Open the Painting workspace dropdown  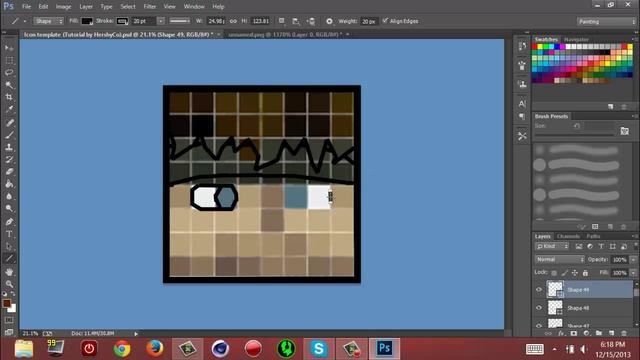(606, 22)
